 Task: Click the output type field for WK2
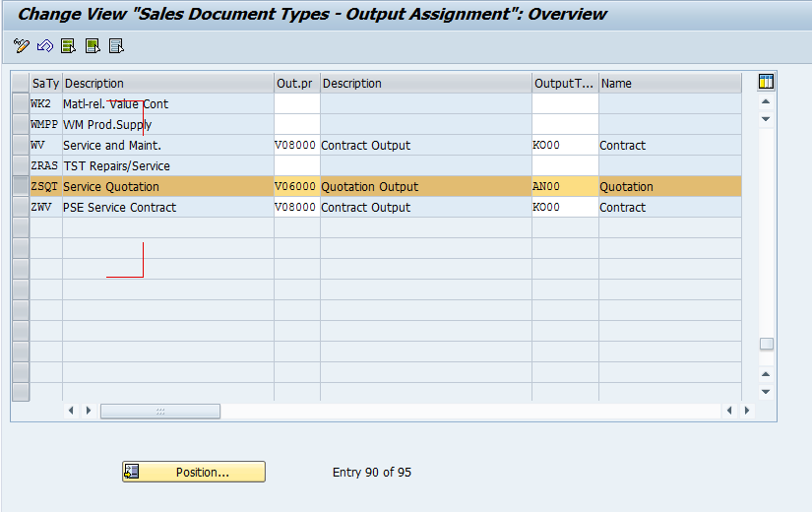pos(565,103)
